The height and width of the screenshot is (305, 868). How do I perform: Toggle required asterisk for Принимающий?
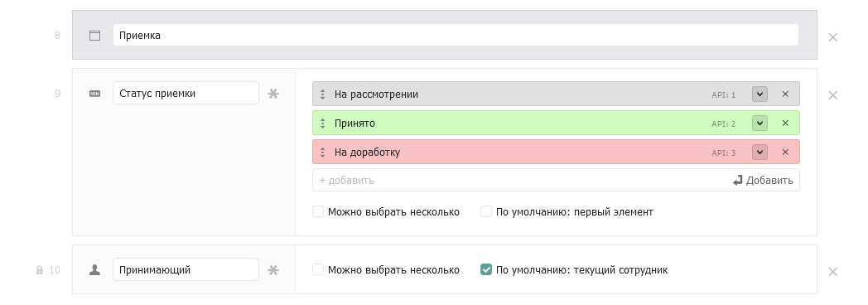pos(273,270)
